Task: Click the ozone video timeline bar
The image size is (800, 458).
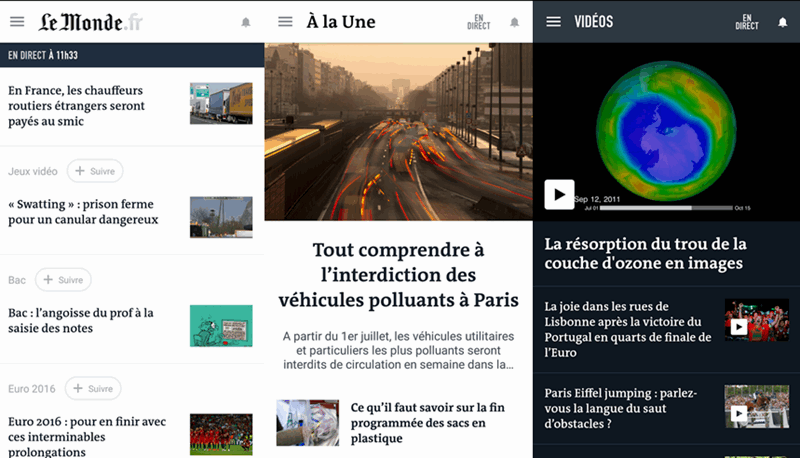Action: (666, 208)
